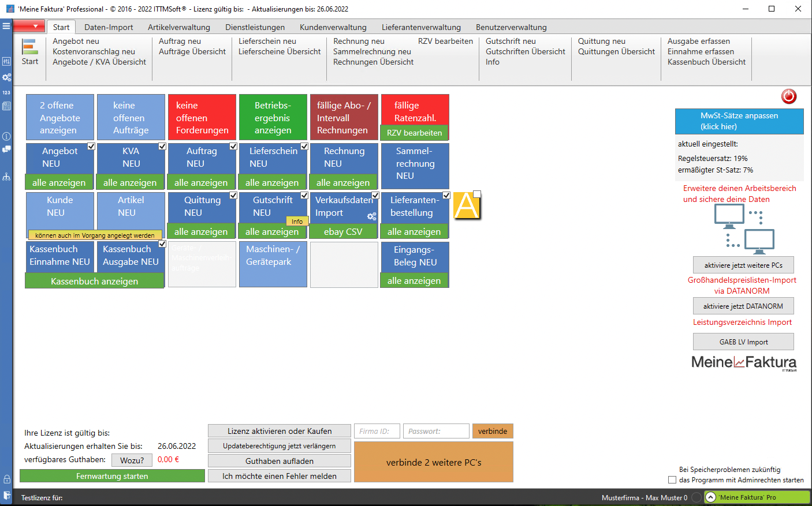The width and height of the screenshot is (812, 506).
Task: Expand the 'Meine Faktura' Pro chevron
Action: 711,497
